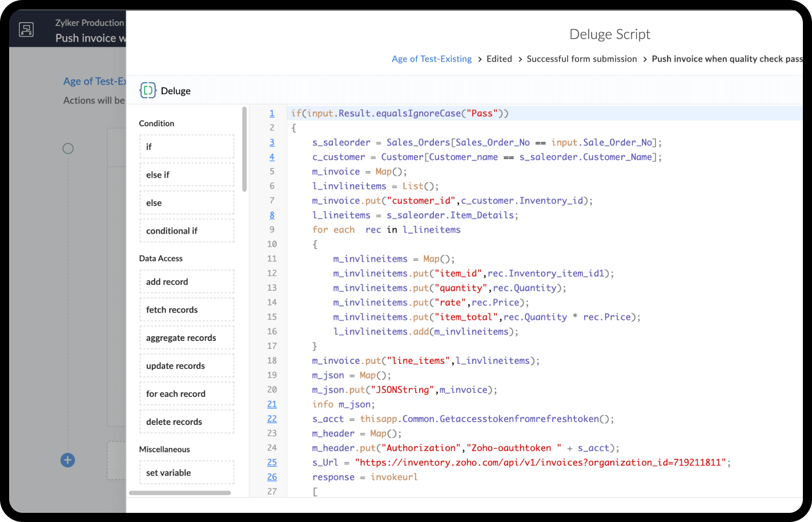Screen dimensions: 812x522
Task: Add the 'set variable' task
Action: [187, 472]
